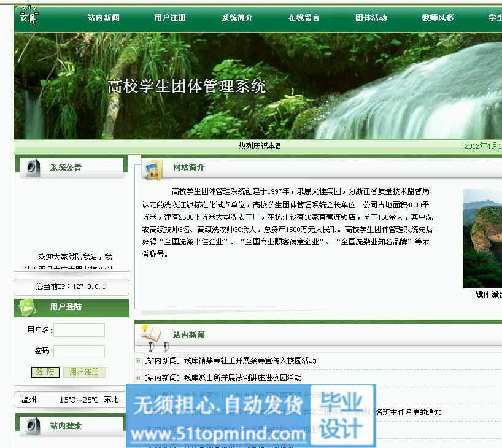The height and width of the screenshot is (448, 502).
Task: Click the bullet icon before 钱库派出所开展法制讲座 news
Action: (138, 378)
